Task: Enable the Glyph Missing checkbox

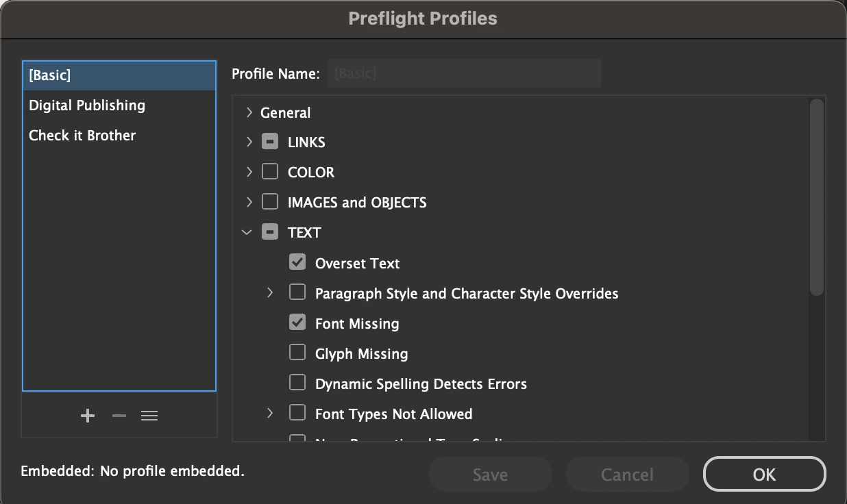Action: click(x=297, y=353)
